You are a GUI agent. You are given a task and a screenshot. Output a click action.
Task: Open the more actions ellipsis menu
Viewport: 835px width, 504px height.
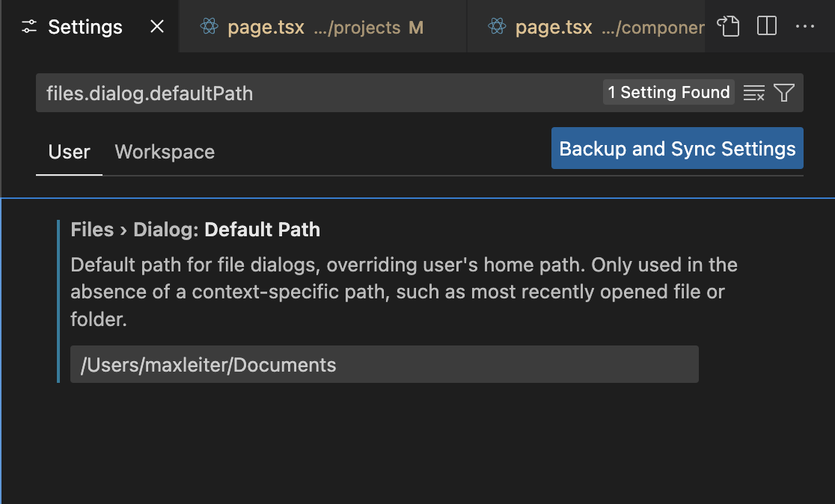[x=805, y=26]
